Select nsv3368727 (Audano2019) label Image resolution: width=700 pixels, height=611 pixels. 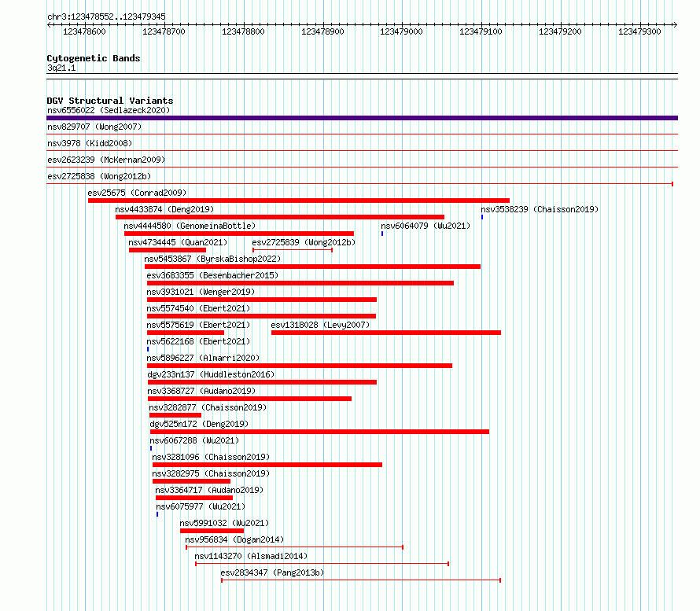[201, 391]
